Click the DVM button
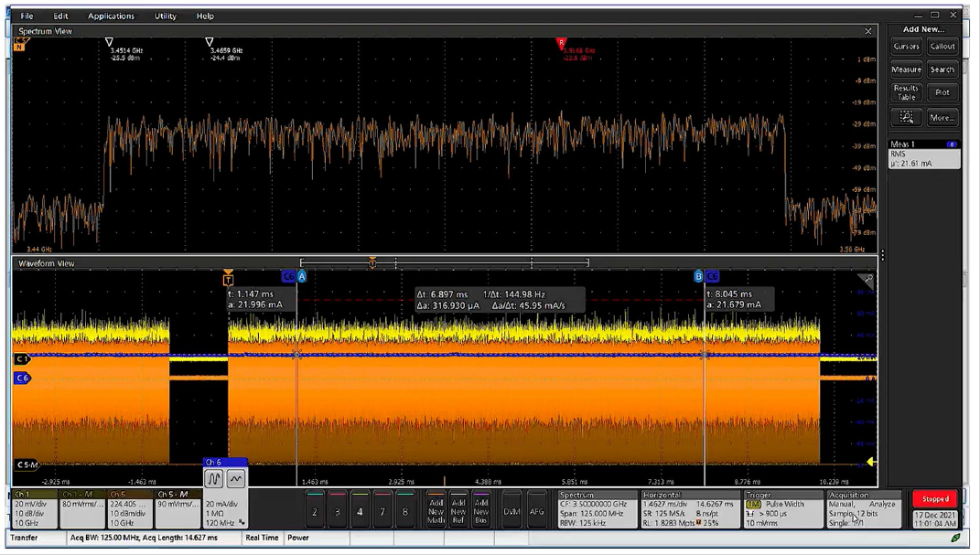This screenshot has width=980, height=555. pyautogui.click(x=512, y=510)
